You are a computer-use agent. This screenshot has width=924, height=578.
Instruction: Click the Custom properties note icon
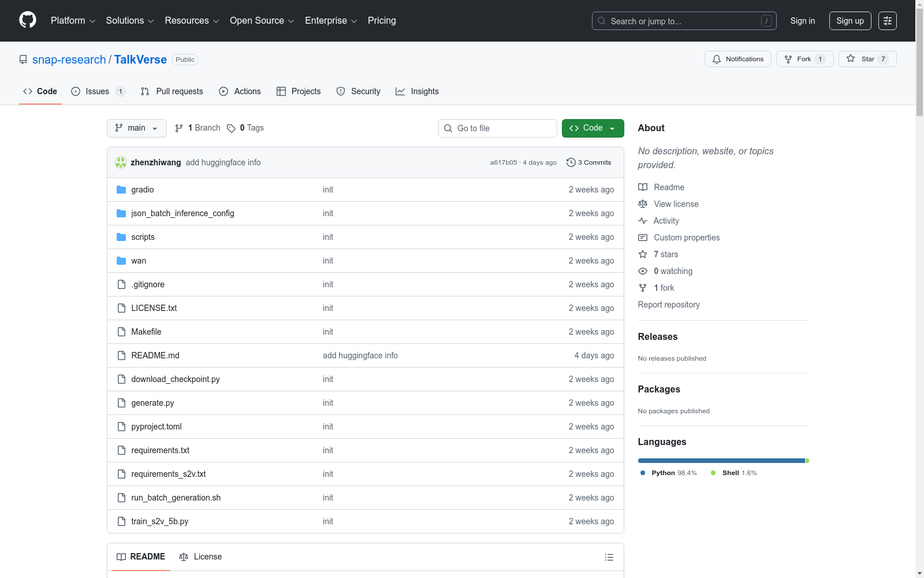pyautogui.click(x=643, y=238)
